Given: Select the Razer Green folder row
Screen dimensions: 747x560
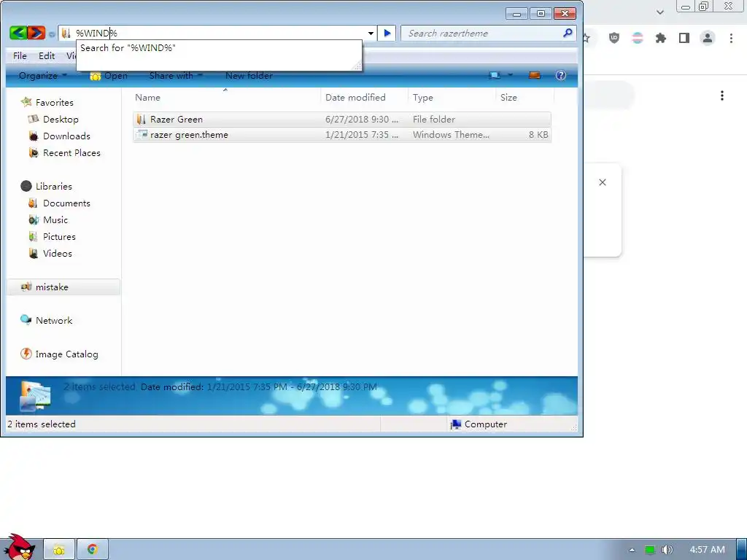Looking at the screenshot, I should click(x=342, y=119).
